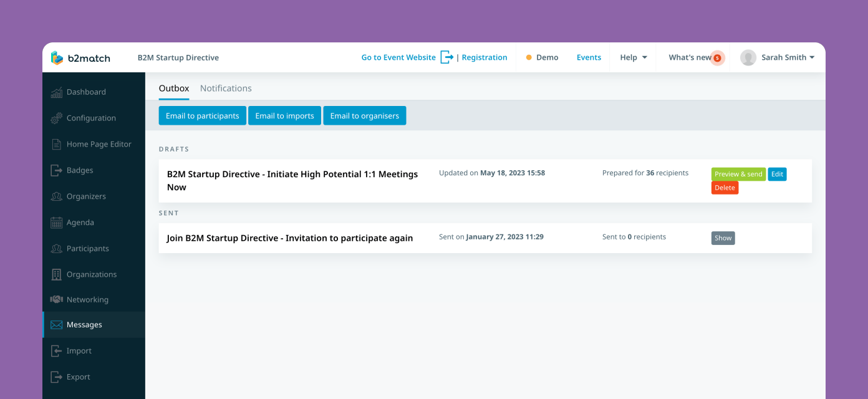Expand the Help dropdown menu

coord(634,57)
